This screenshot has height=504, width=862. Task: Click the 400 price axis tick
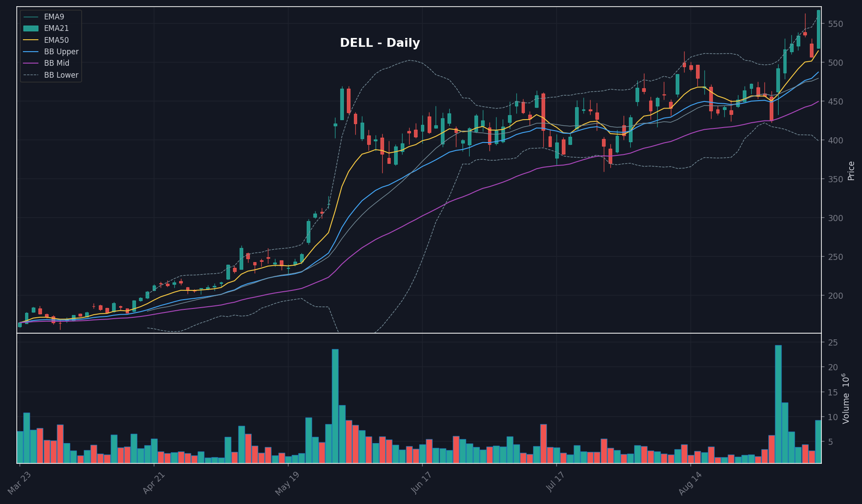click(836, 141)
